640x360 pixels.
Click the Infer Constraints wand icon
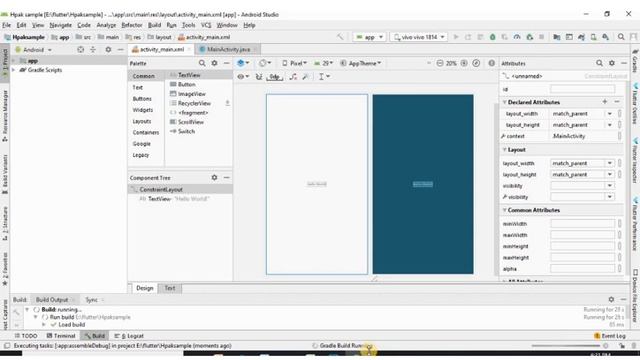point(305,76)
